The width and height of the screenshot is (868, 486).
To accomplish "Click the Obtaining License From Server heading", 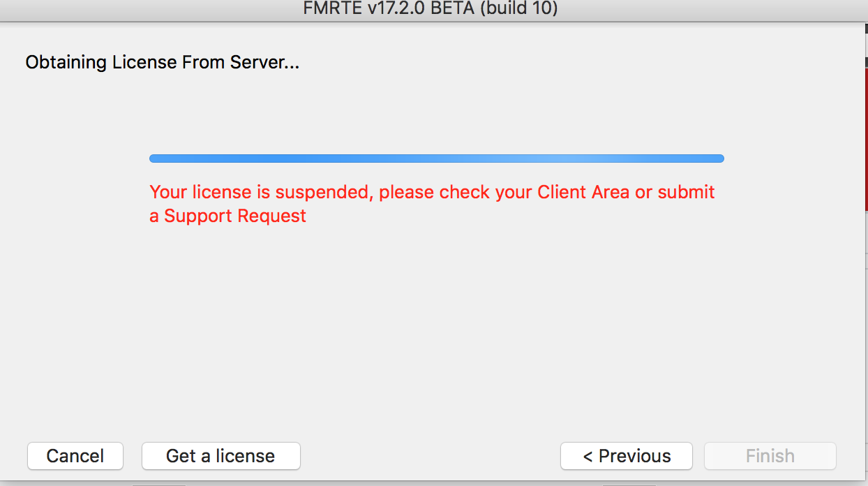I will (x=163, y=62).
